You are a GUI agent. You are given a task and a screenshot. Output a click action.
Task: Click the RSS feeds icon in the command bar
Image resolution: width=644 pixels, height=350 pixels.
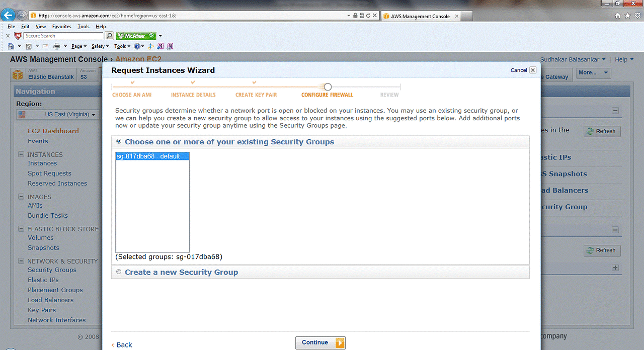(x=29, y=46)
